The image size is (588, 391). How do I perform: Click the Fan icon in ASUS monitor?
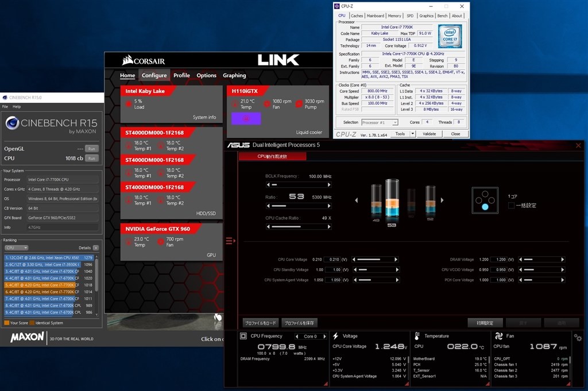(499, 336)
